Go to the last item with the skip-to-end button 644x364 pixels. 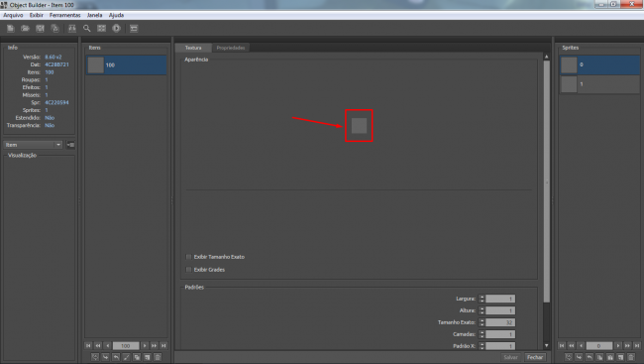click(163, 346)
